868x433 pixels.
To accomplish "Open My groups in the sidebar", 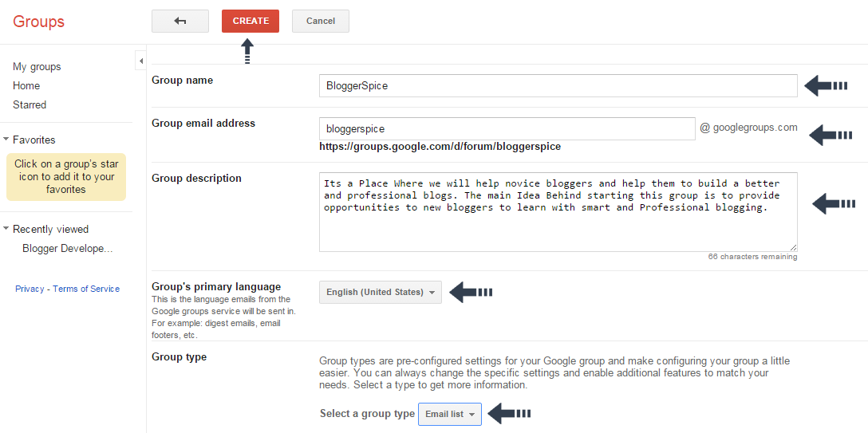I will tap(37, 66).
